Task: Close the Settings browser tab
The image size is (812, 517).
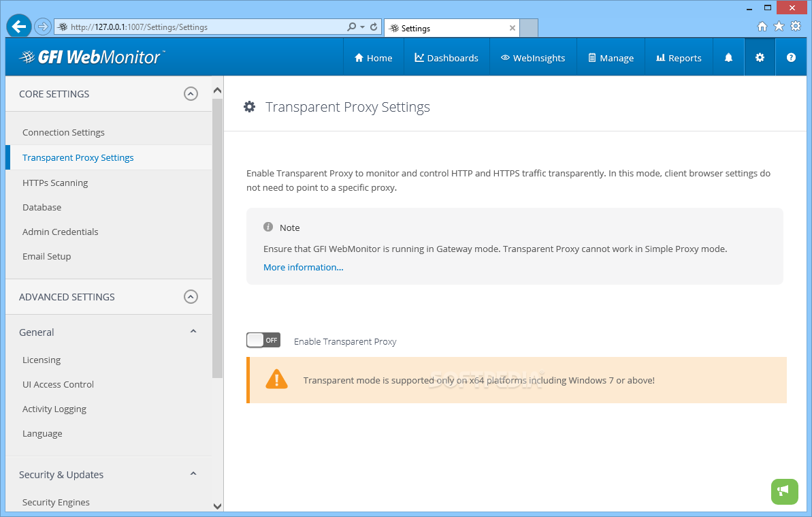Action: point(512,28)
